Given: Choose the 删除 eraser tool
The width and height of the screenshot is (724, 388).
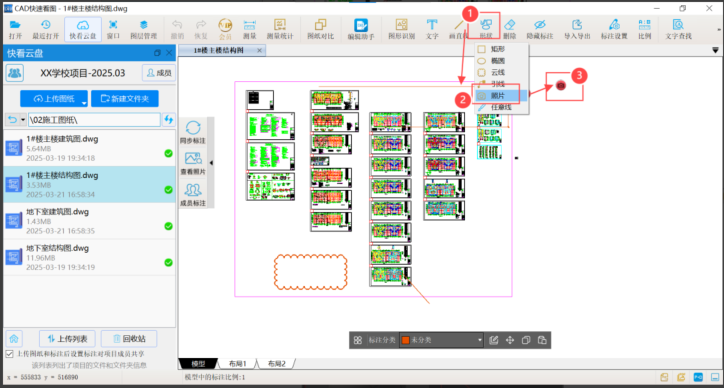Looking at the screenshot, I should pyautogui.click(x=510, y=30).
